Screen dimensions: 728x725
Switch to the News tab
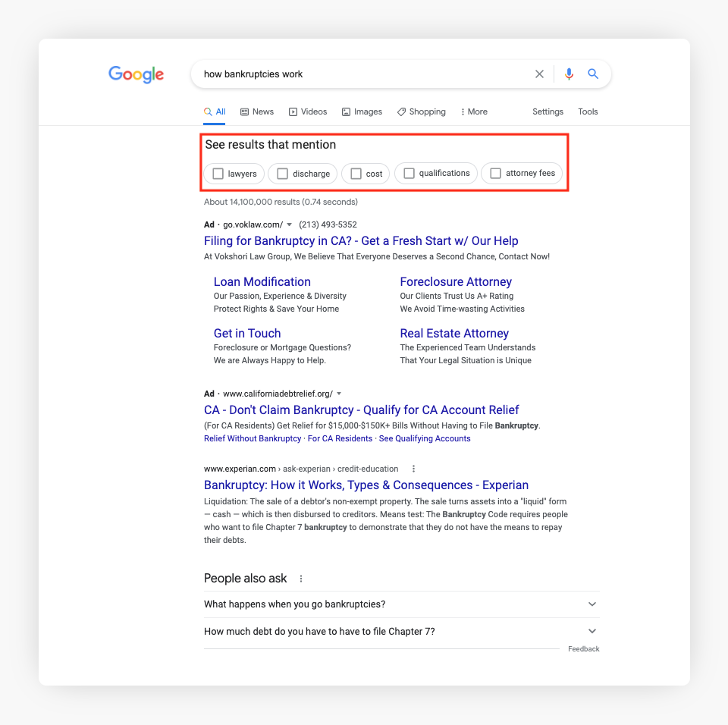click(x=257, y=111)
